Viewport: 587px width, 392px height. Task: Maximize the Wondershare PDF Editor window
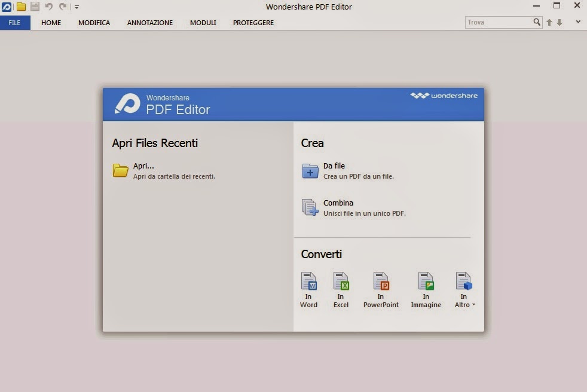(x=557, y=5)
